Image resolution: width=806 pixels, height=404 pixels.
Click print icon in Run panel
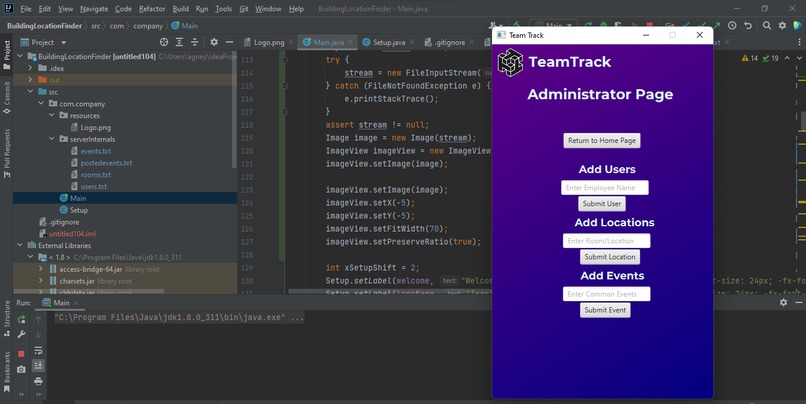[x=39, y=381]
